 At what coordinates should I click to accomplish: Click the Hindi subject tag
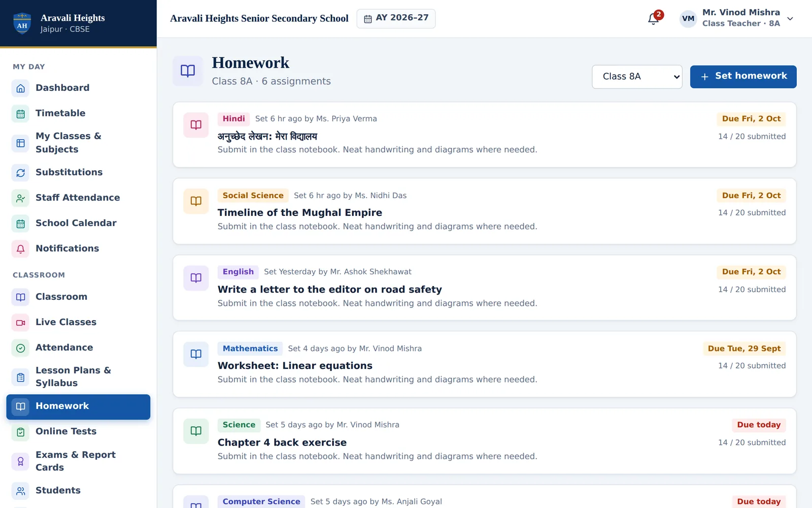[233, 119]
